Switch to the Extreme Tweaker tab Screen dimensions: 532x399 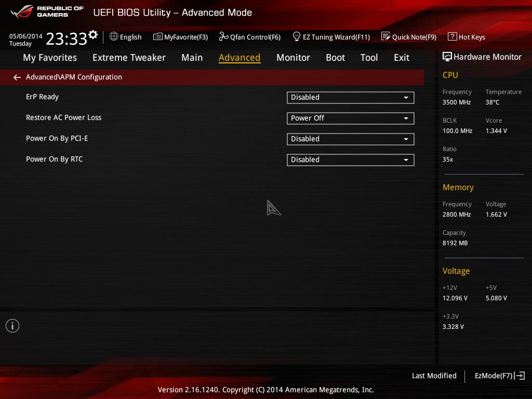pyautogui.click(x=129, y=58)
